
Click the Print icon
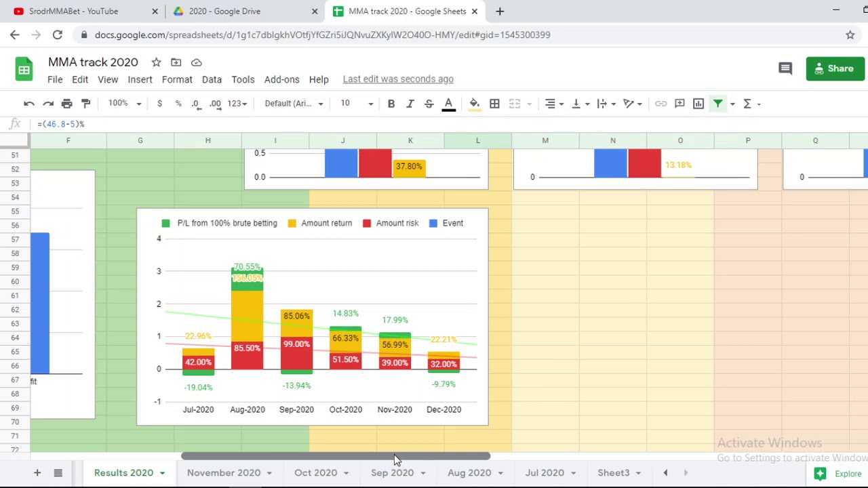pos(66,104)
